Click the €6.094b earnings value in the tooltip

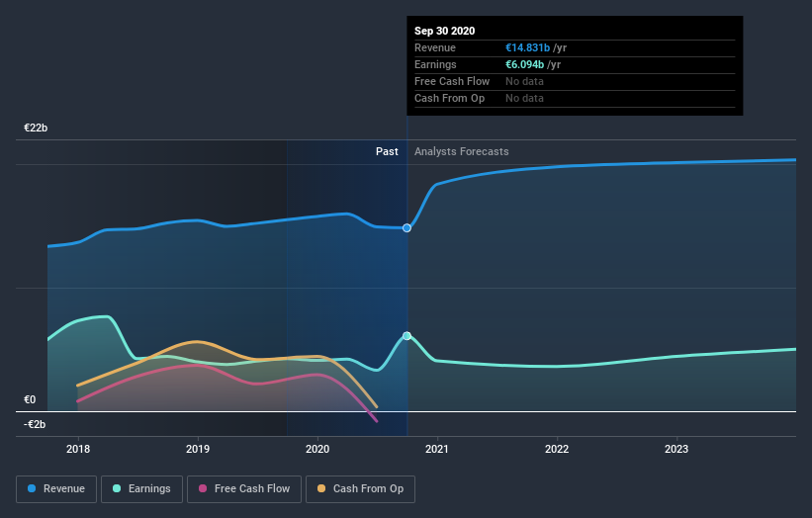pyautogui.click(x=524, y=64)
